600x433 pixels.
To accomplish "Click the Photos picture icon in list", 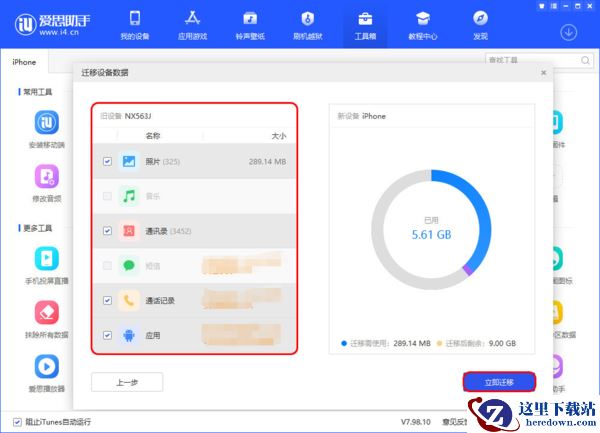I will coord(129,161).
